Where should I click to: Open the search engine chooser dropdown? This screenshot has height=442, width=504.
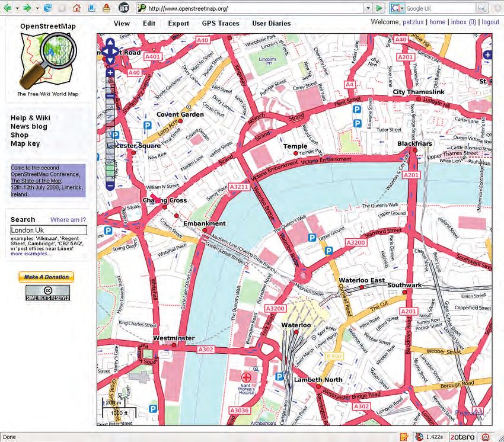tap(402, 8)
